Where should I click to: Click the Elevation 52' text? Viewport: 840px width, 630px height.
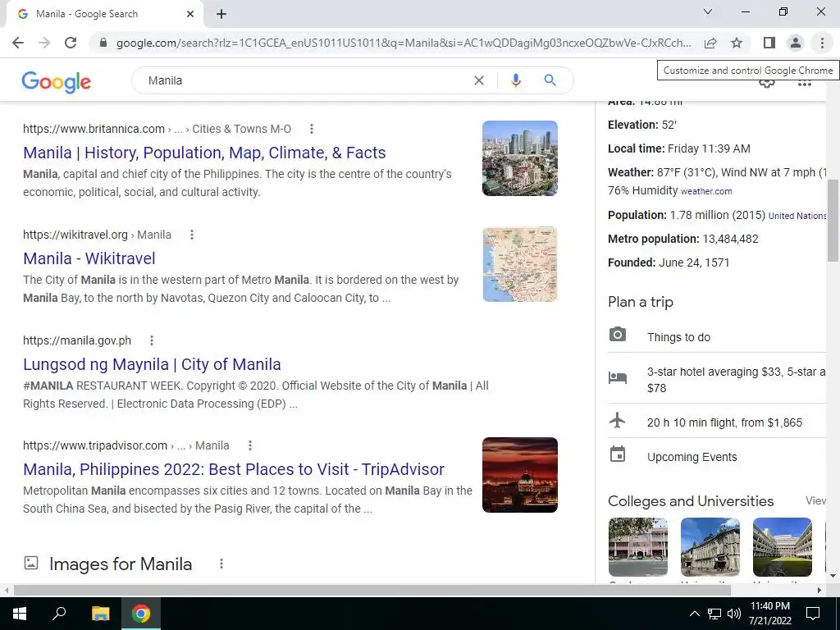tap(641, 125)
